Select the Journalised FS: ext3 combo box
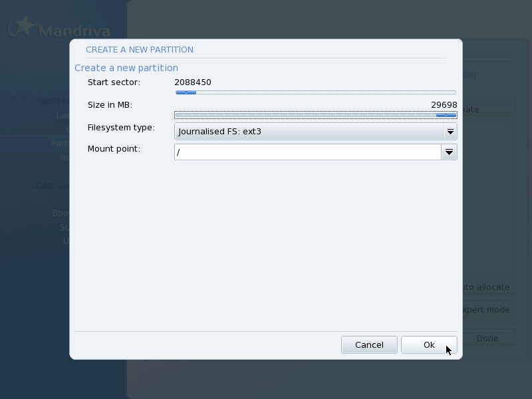The height and width of the screenshot is (399, 532). (315, 131)
